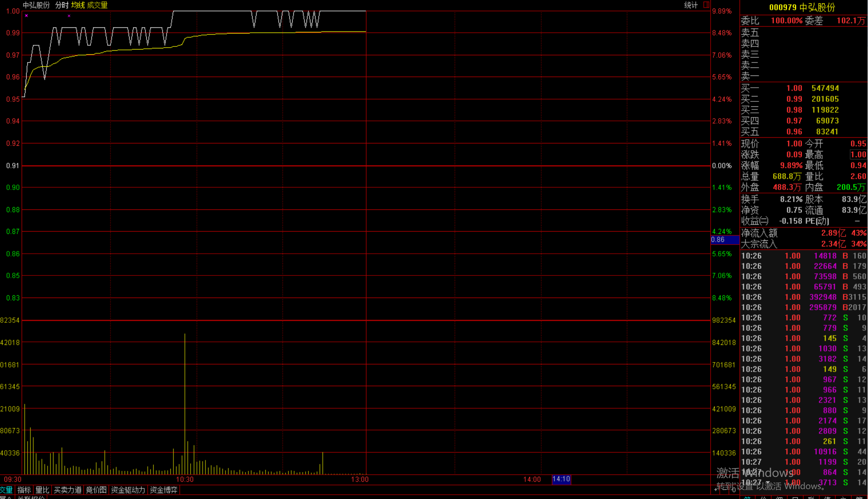Switch to the 量比 tab

tap(42, 490)
